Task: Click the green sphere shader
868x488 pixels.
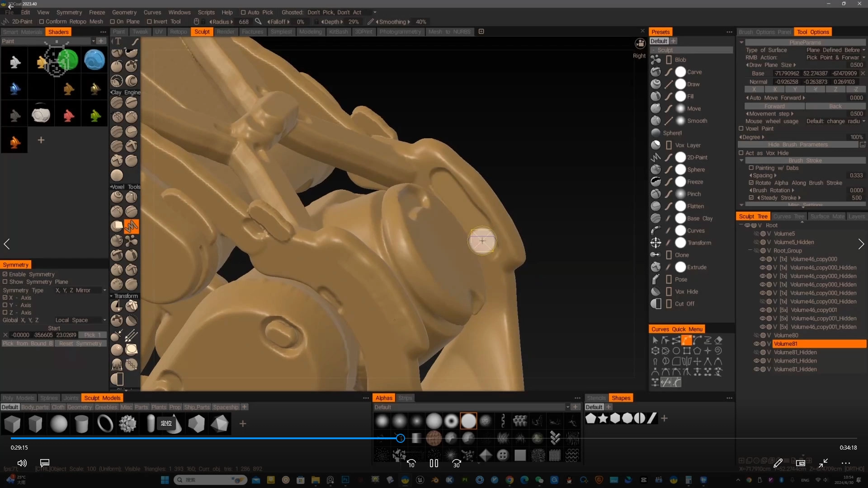Action: point(68,60)
